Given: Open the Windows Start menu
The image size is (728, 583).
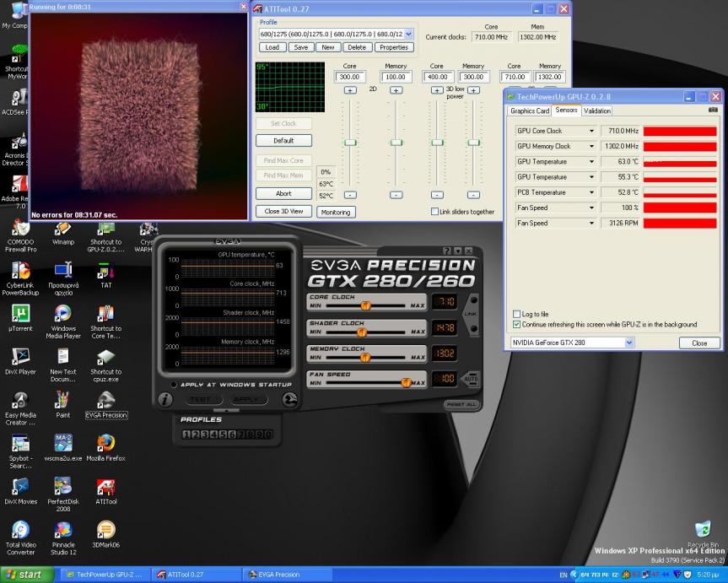Looking at the screenshot, I should (26, 575).
